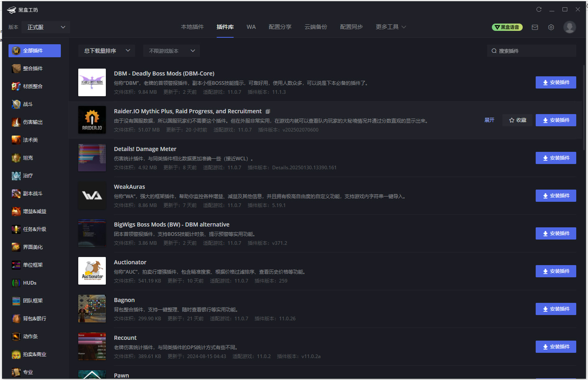Click the refresh icon in title bar

539,9
